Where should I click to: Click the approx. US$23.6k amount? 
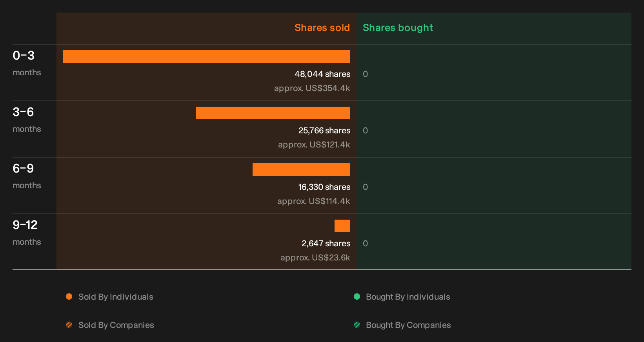pos(315,258)
